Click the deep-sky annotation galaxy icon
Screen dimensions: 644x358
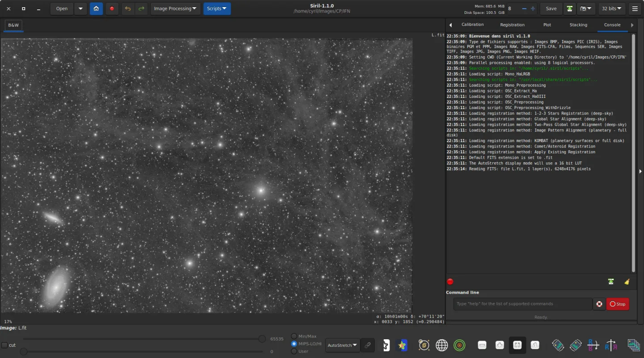click(424, 345)
